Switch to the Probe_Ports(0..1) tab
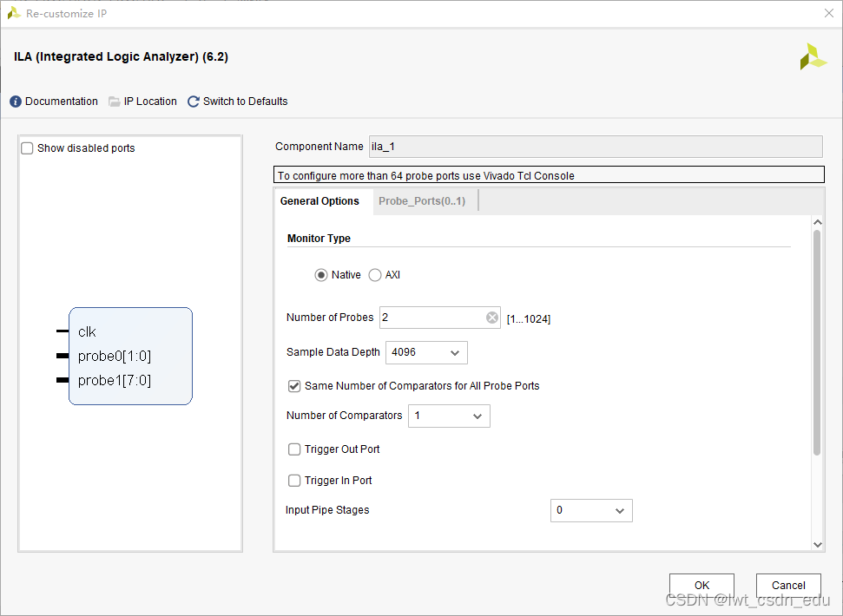Image resolution: width=843 pixels, height=616 pixels. 422,201
